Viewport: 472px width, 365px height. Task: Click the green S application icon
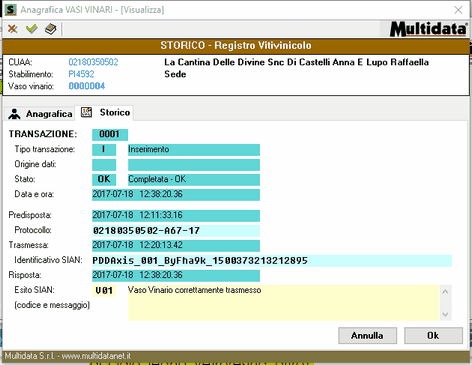pyautogui.click(x=11, y=10)
